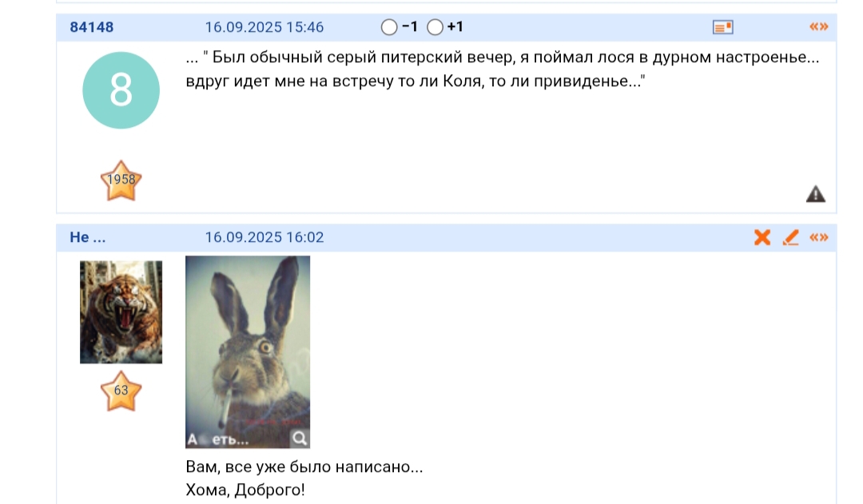Open the star rating badge showing 1958
This screenshot has width=863, height=504.
point(121,181)
